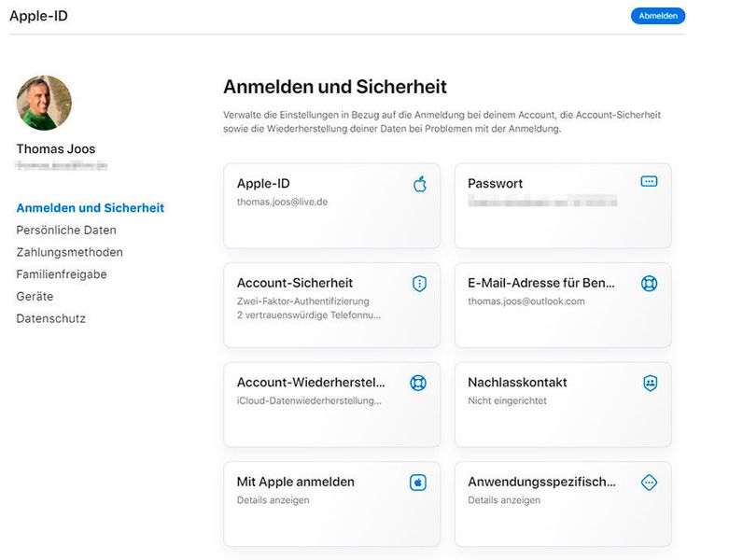Open the Passwort card title
The image size is (729, 560).
[x=495, y=184]
